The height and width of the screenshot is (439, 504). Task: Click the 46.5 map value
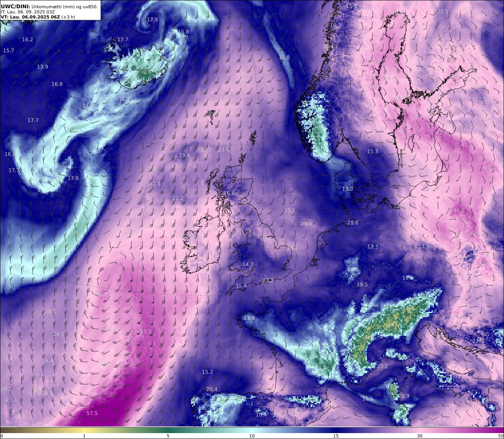[459, 210]
